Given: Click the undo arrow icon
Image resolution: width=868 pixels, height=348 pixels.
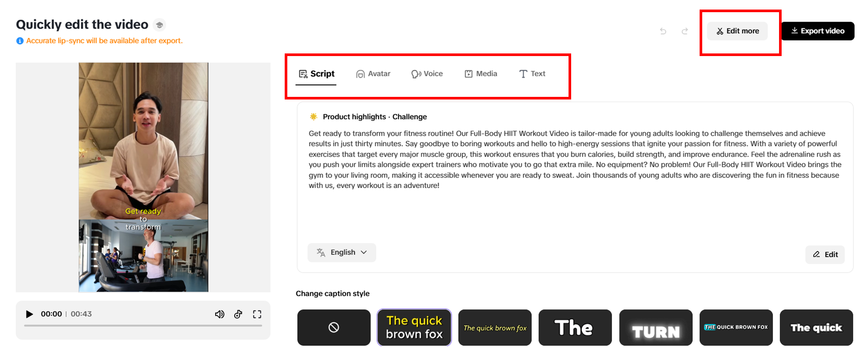Looking at the screenshot, I should (x=663, y=31).
